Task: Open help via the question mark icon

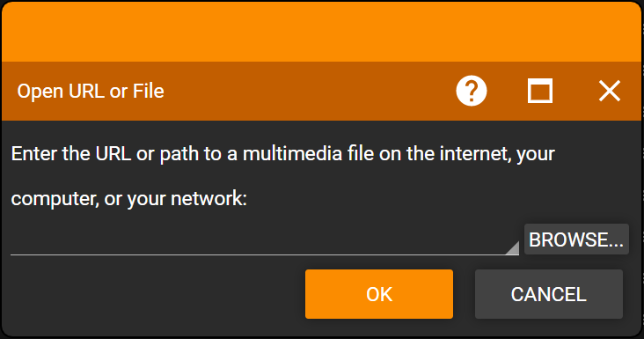Action: point(471,91)
